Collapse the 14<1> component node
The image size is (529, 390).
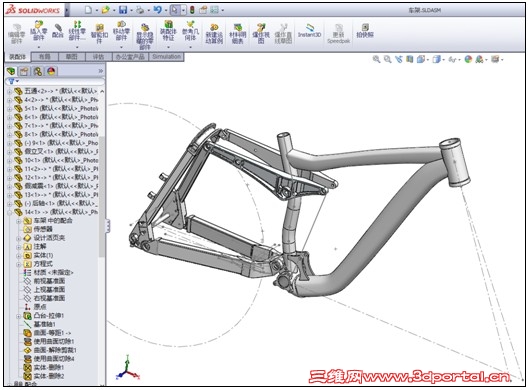click(x=9, y=212)
